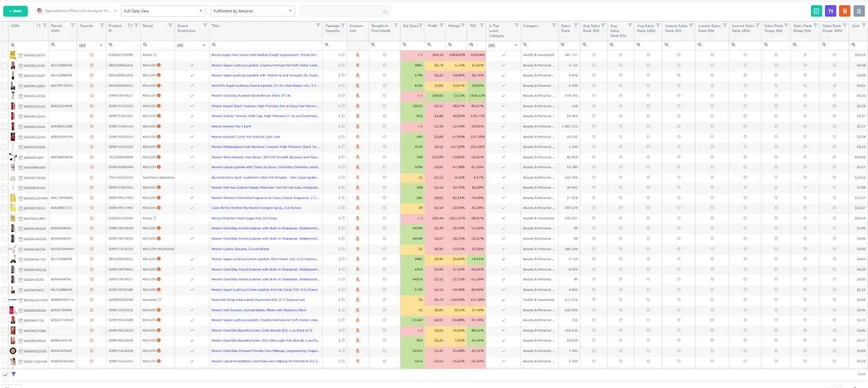Open Rezamid Acne Spot Treatment Lotion title link
The height and width of the screenshot is (388, 868).
coord(265,177)
